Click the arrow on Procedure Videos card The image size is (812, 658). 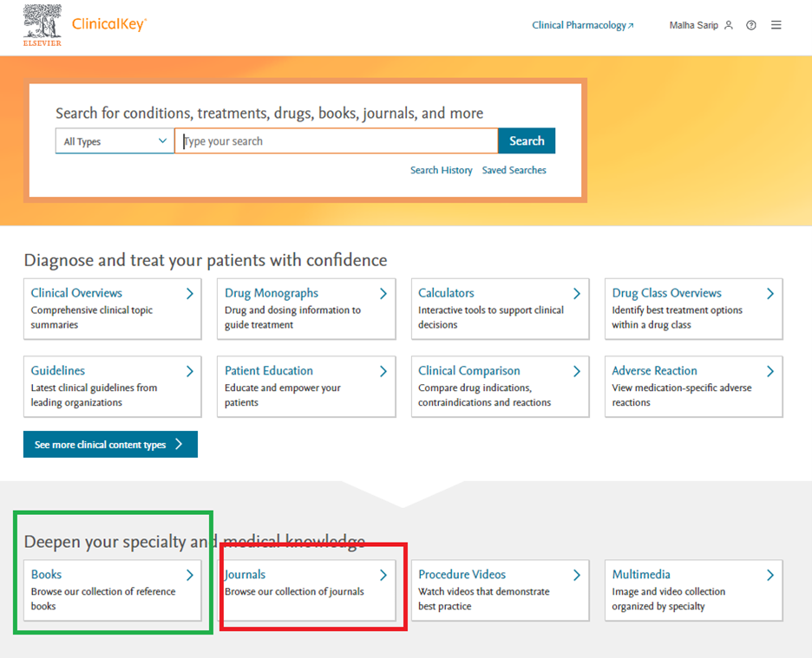pos(577,575)
